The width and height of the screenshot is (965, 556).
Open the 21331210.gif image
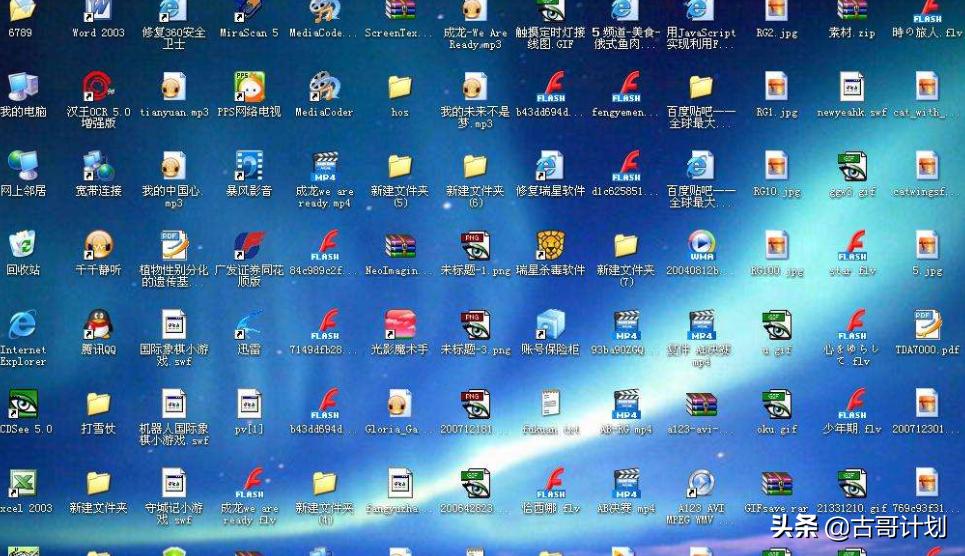[852, 483]
